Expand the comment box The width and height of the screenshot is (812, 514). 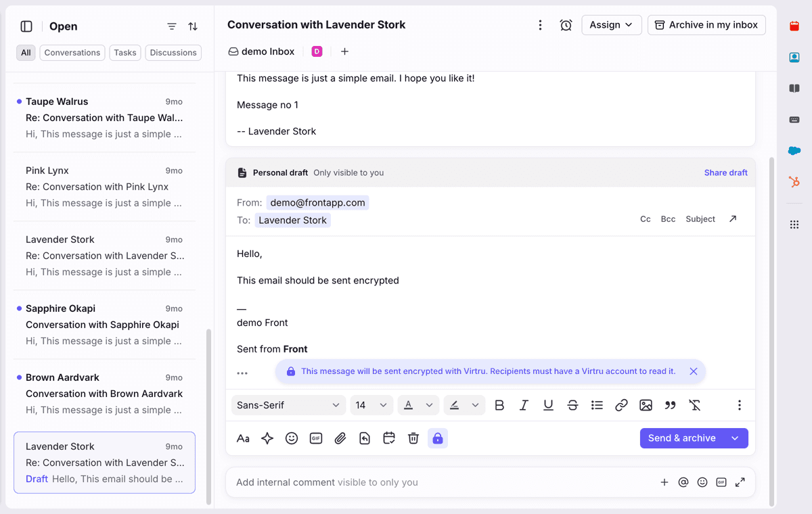(x=740, y=482)
